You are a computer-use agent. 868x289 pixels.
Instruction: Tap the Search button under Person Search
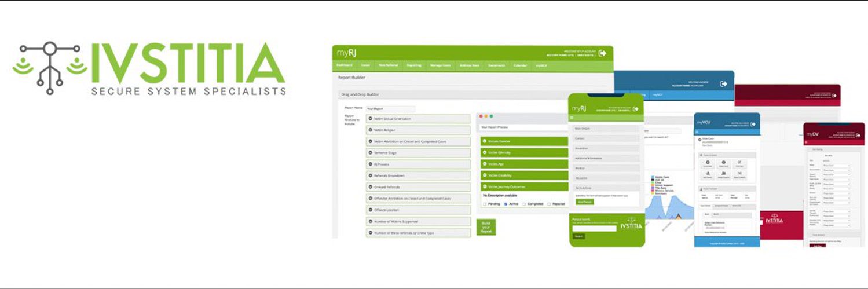click(578, 236)
